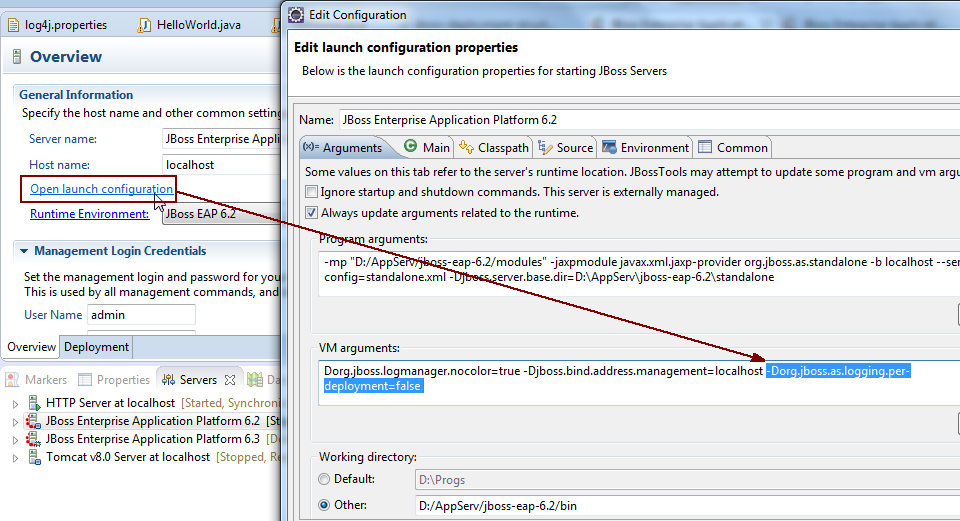Open the log4j.properties editor tab
The width and height of the screenshot is (960, 521).
pyautogui.click(x=58, y=25)
